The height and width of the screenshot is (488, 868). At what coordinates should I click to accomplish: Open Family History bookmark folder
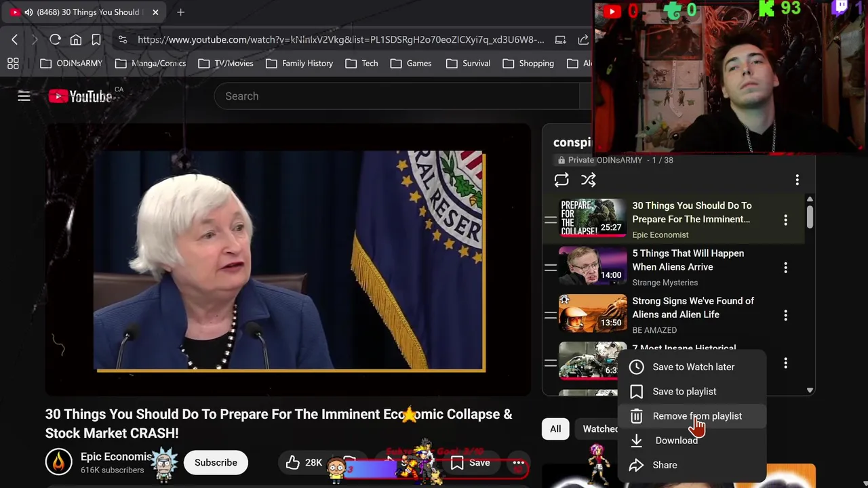click(299, 63)
